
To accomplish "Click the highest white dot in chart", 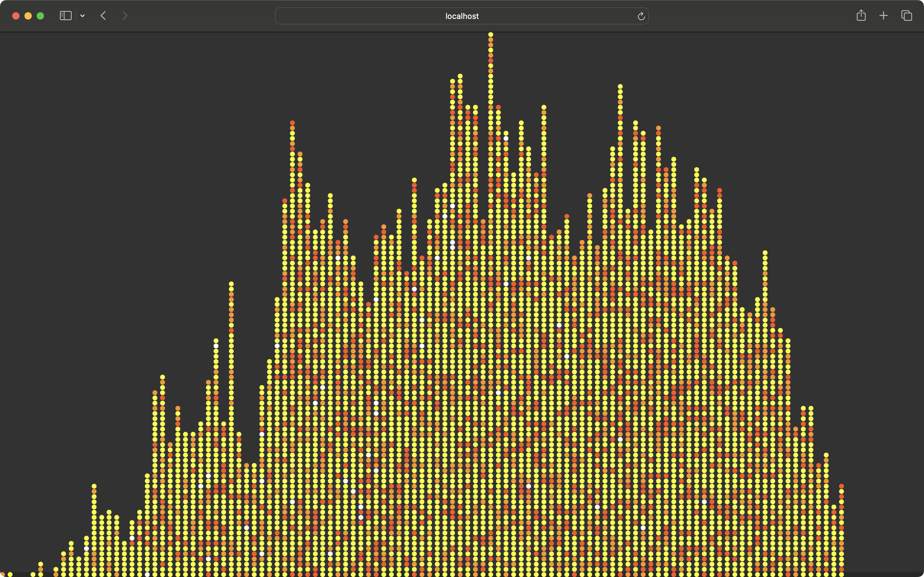I will click(506, 138).
